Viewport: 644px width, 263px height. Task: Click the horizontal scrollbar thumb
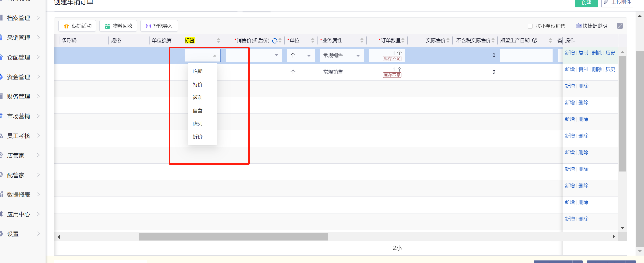(x=234, y=237)
